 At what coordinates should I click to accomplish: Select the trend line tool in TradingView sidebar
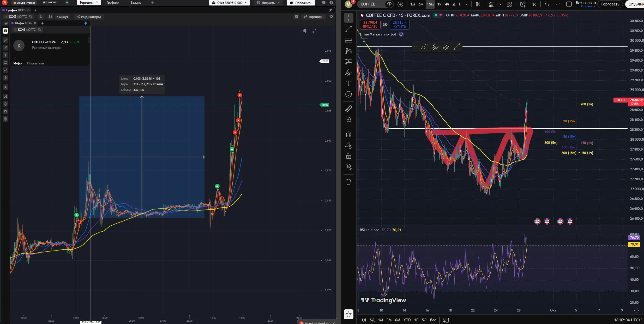point(348,29)
